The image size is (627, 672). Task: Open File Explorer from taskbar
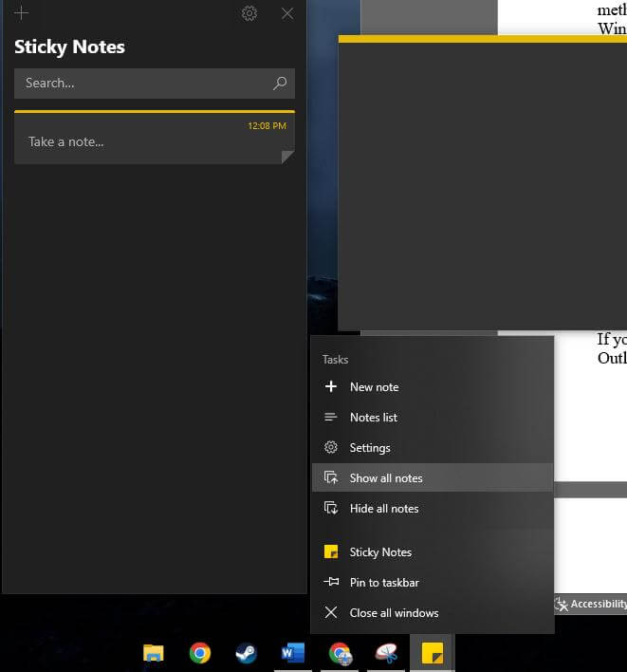point(154,653)
